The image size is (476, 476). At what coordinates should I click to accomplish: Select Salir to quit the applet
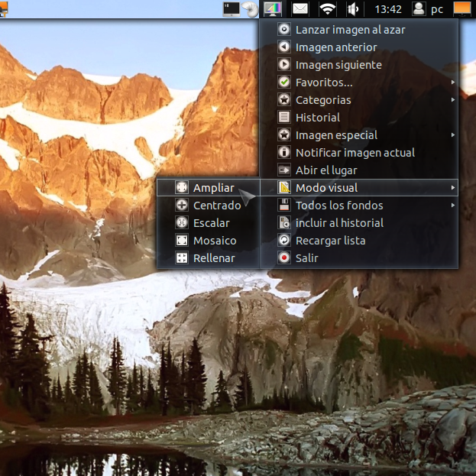click(359, 258)
